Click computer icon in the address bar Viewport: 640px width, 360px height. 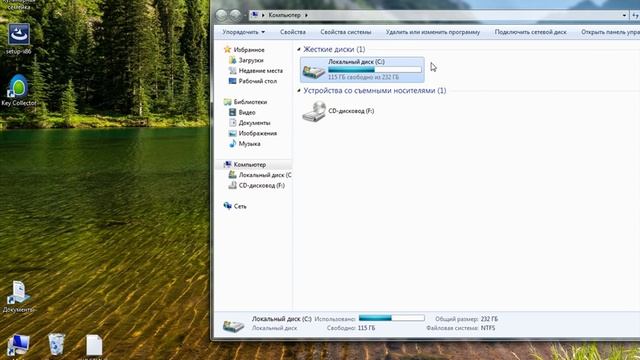[x=255, y=15]
